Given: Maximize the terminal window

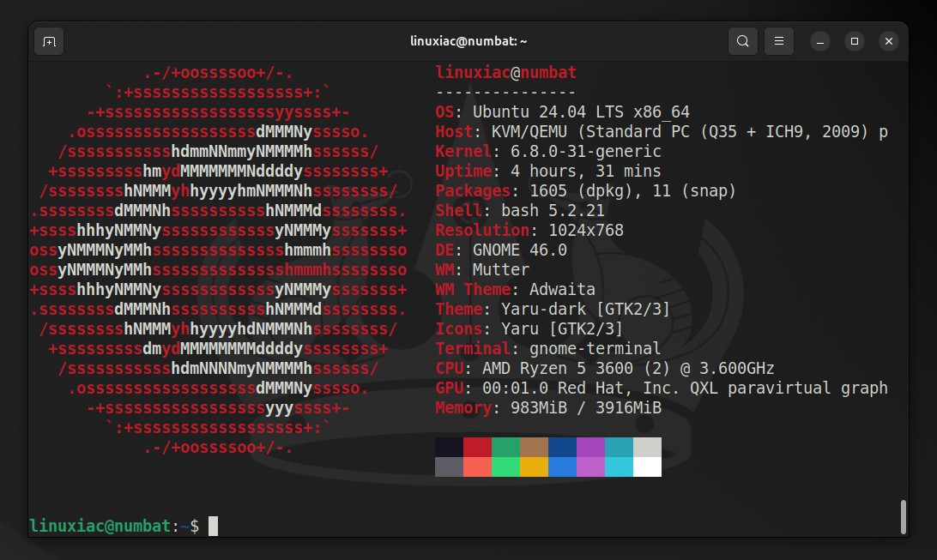Looking at the screenshot, I should pyautogui.click(x=855, y=41).
